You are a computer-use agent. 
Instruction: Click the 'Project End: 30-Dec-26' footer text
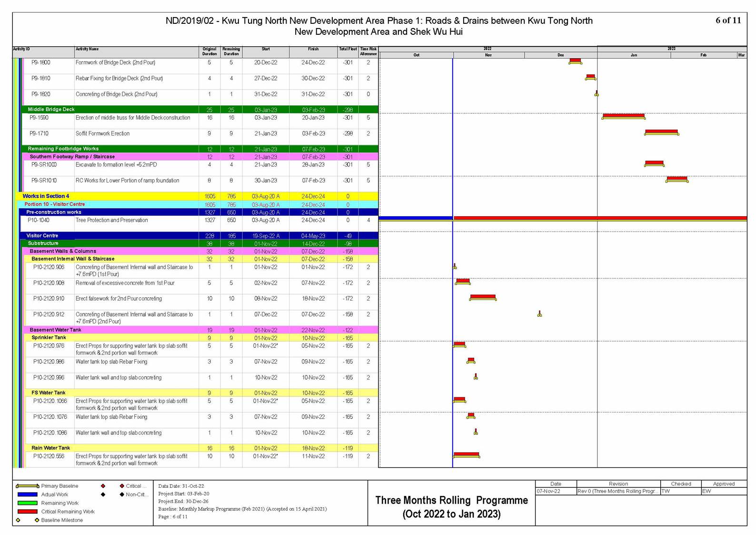(183, 502)
